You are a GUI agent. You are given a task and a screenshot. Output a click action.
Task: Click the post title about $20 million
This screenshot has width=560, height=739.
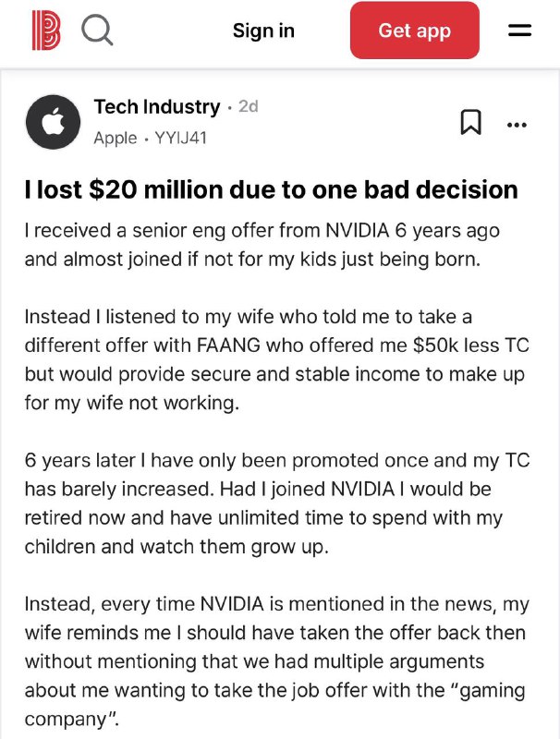(x=271, y=189)
